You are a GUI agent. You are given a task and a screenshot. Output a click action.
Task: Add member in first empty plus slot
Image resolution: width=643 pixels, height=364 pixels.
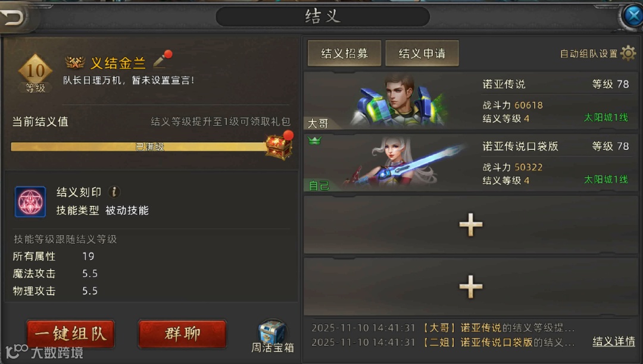pos(471,224)
